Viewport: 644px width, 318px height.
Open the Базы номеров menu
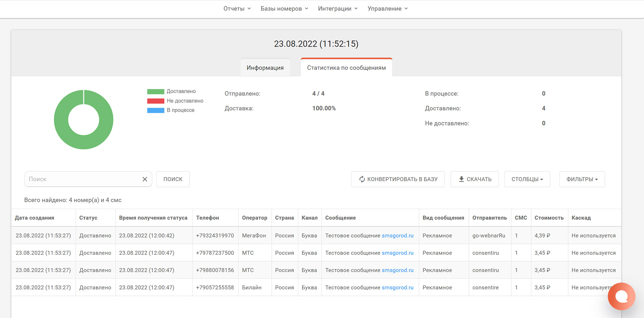(x=284, y=9)
